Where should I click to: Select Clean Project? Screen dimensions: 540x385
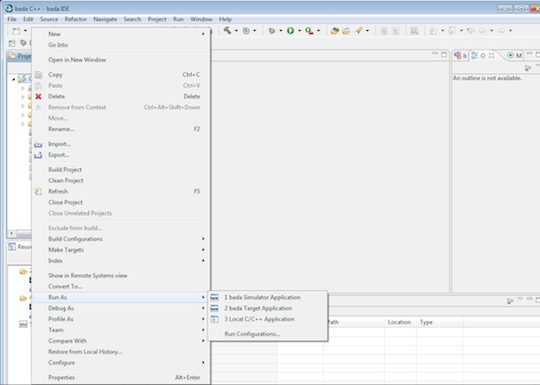[x=121, y=181]
